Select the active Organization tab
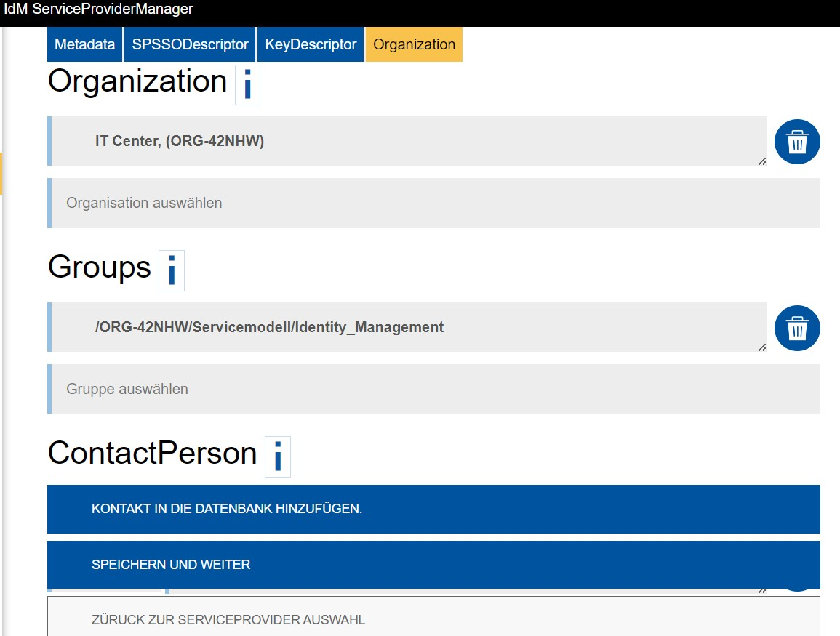 pyautogui.click(x=414, y=44)
